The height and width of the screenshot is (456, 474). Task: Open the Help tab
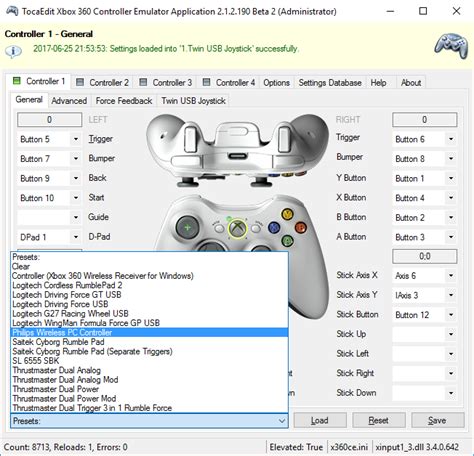(x=378, y=82)
